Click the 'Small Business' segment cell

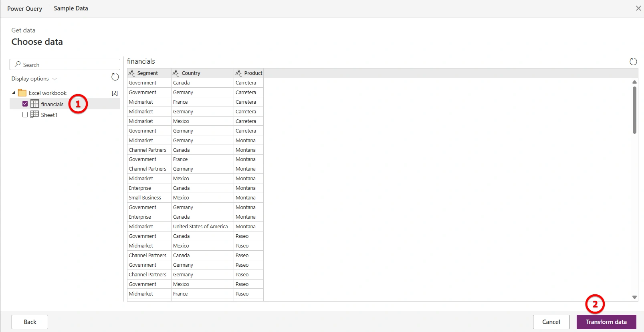click(149, 197)
